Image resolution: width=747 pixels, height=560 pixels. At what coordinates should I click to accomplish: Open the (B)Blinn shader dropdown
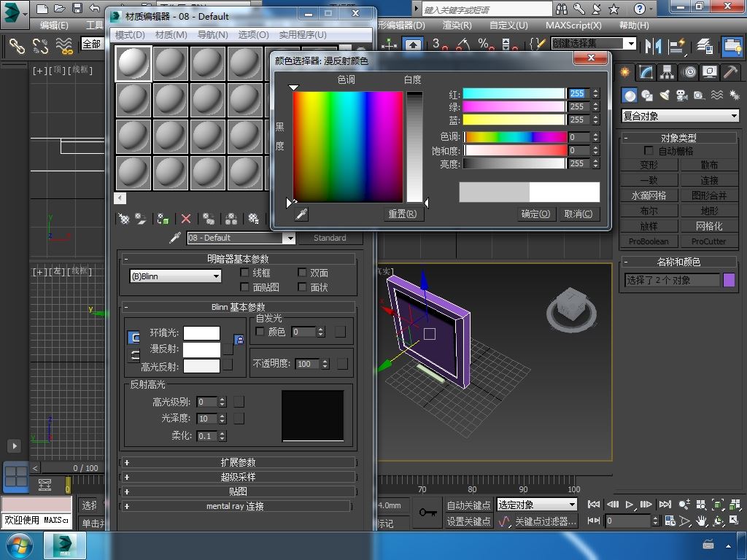[175, 276]
